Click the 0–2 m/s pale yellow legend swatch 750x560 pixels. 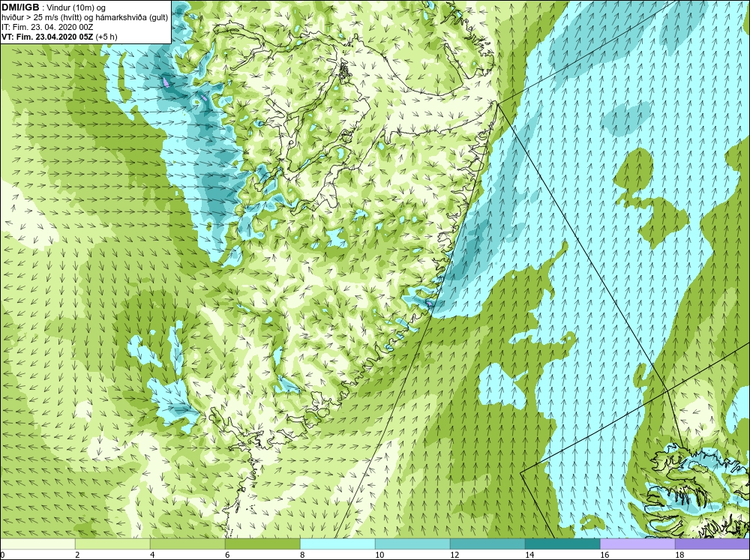37,544
